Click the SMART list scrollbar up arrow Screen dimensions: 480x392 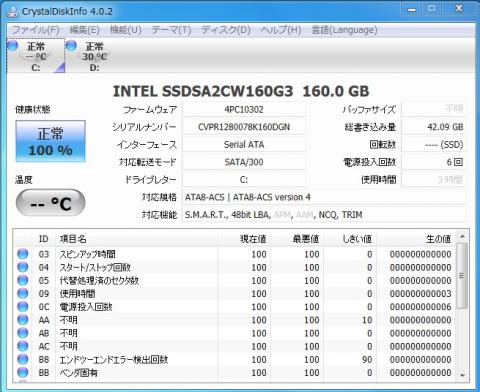tap(462, 237)
